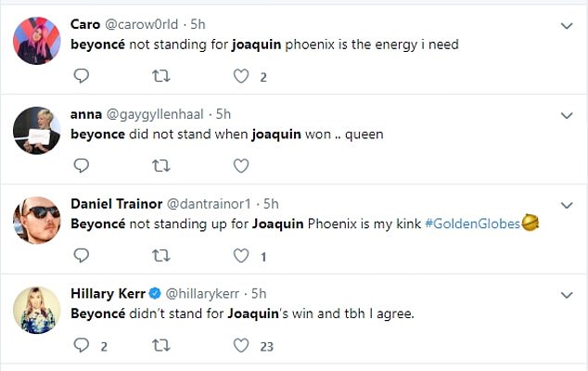588x371 pixels.
Task: Retweet anna's tweet
Action: (x=161, y=166)
